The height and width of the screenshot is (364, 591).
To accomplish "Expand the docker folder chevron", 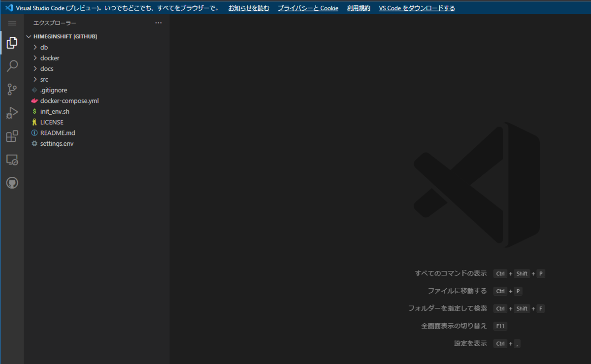I will click(35, 58).
